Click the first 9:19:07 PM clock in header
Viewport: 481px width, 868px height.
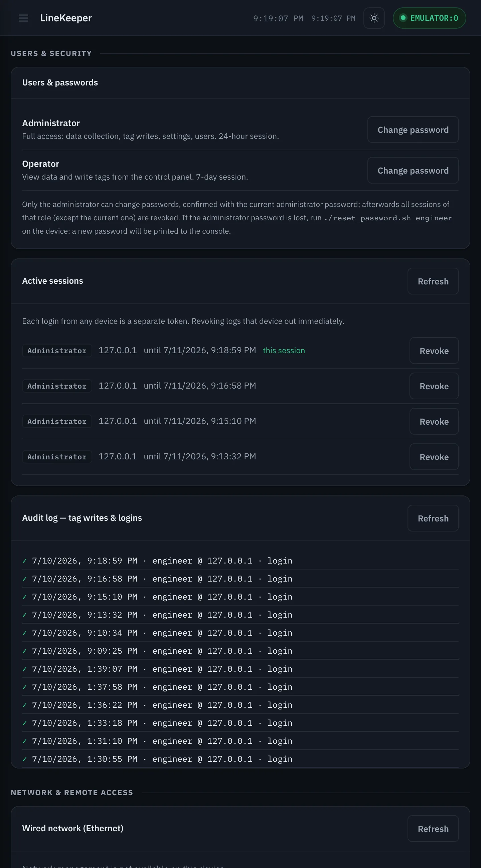278,18
